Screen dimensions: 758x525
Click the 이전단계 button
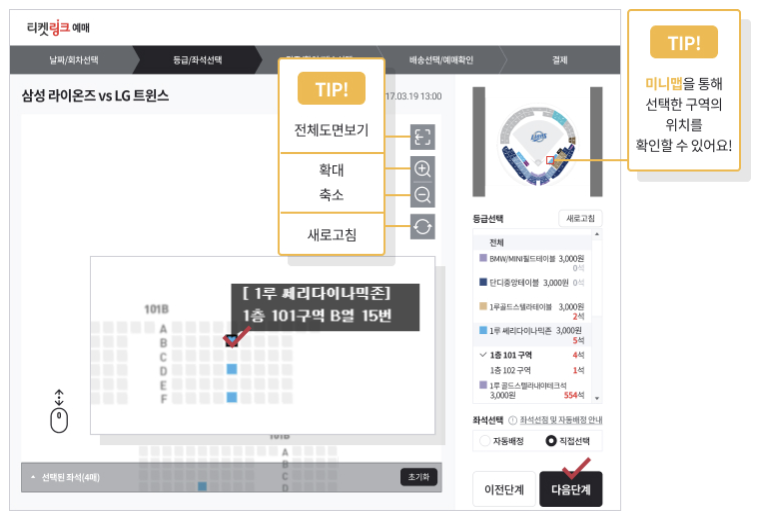[504, 489]
